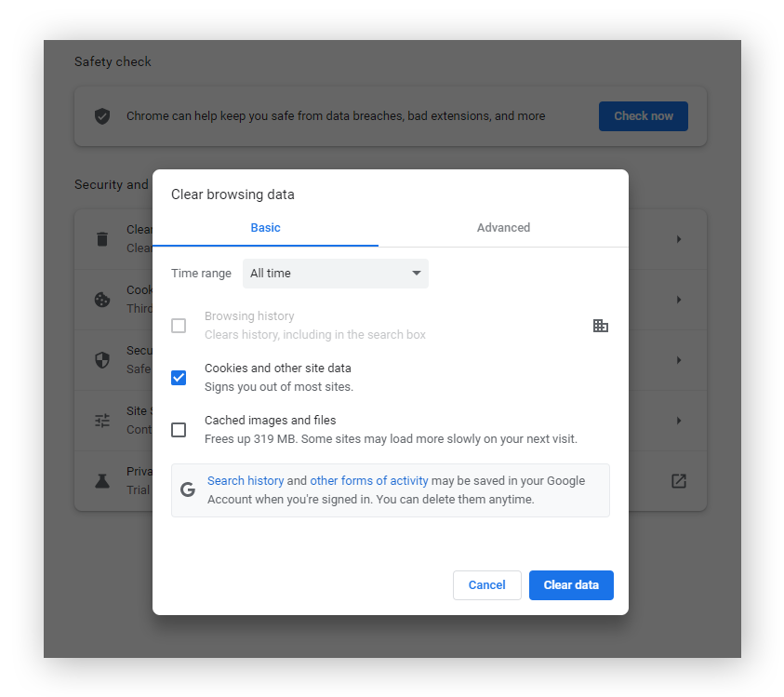This screenshot has width=784, height=697.
Task: Open the Search history link
Action: [x=246, y=481]
